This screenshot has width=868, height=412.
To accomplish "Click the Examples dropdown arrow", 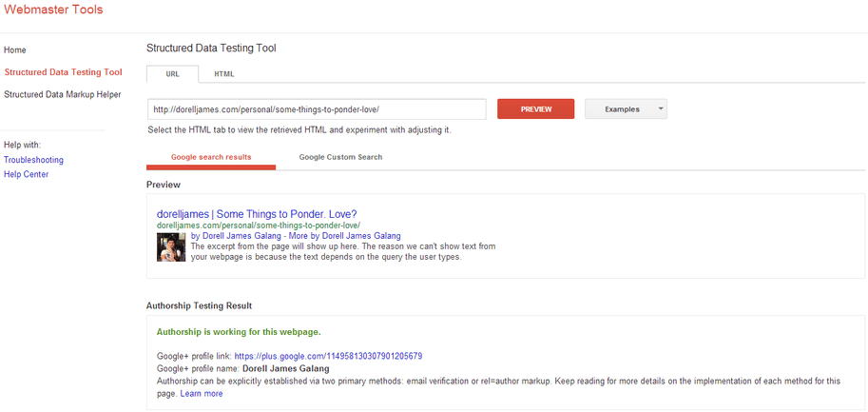I will 661,109.
